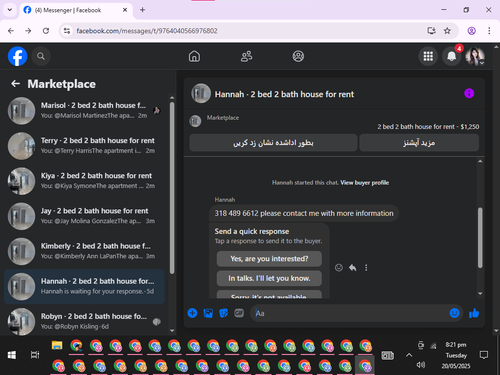This screenshot has width=500, height=375.
Task: Open Marketplace listing thumbnail in chat header
Action: [x=195, y=121]
